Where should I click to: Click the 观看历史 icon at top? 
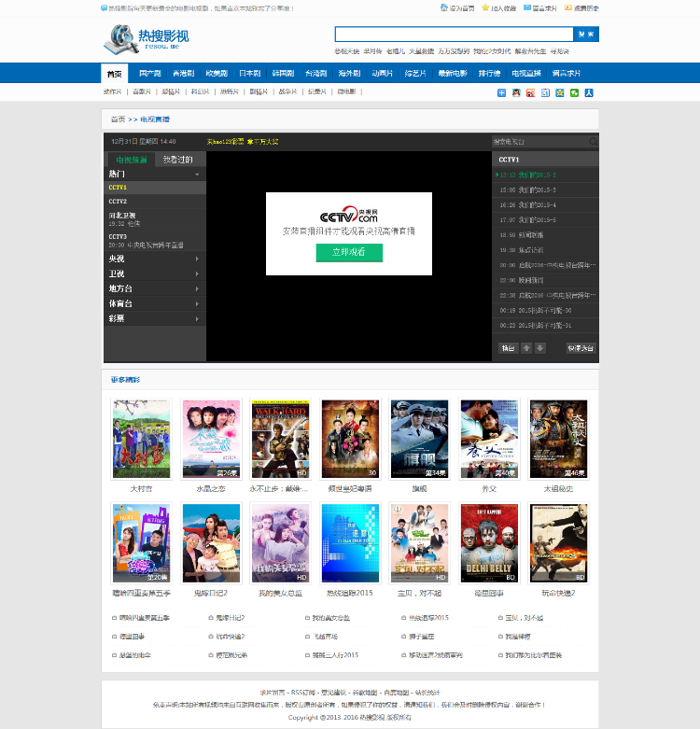point(568,7)
